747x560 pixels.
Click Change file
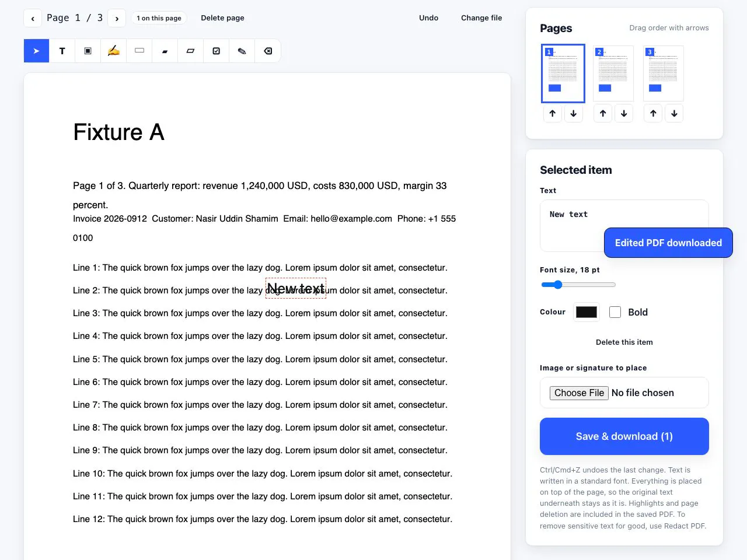pos(481,18)
